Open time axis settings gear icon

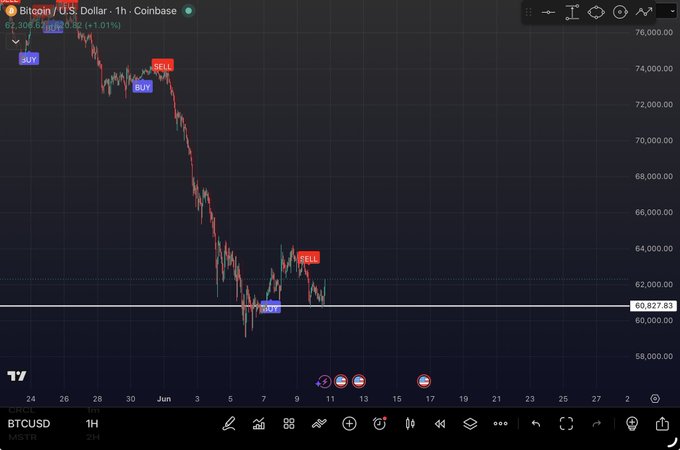[x=655, y=398]
